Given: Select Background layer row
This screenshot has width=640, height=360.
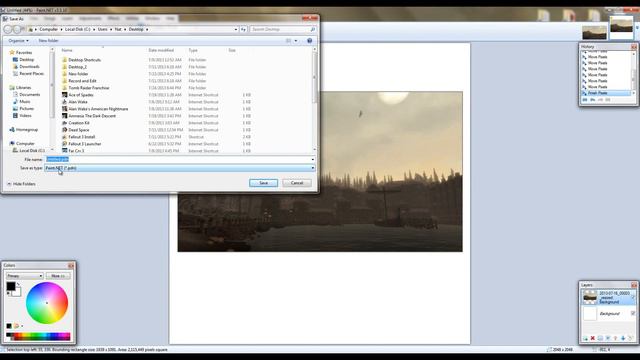Looking at the screenshot, I should [608, 313].
